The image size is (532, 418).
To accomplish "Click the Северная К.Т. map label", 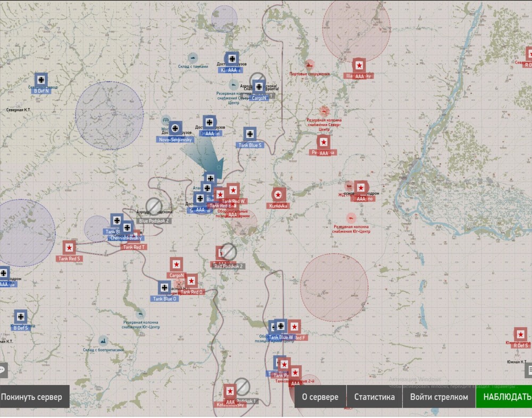I will pyautogui.click(x=18, y=110).
